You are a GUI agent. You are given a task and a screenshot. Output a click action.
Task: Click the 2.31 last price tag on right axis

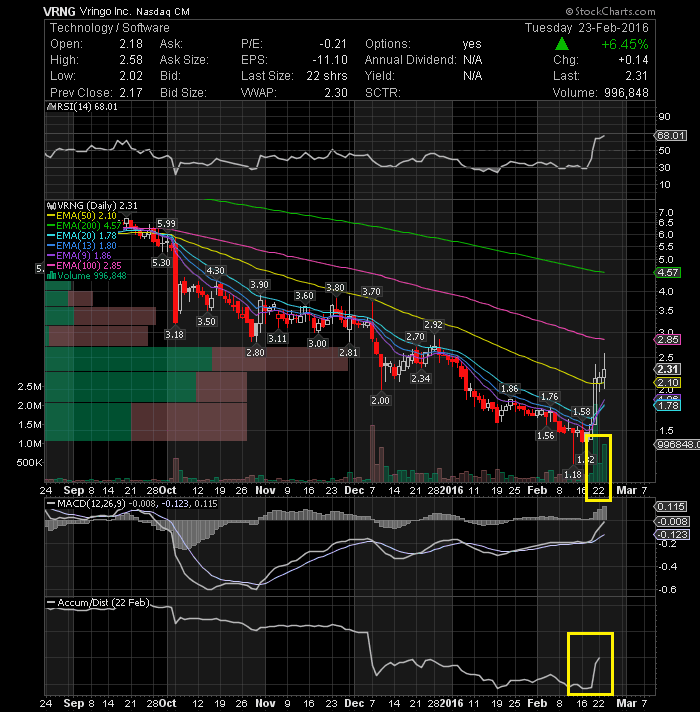click(667, 370)
